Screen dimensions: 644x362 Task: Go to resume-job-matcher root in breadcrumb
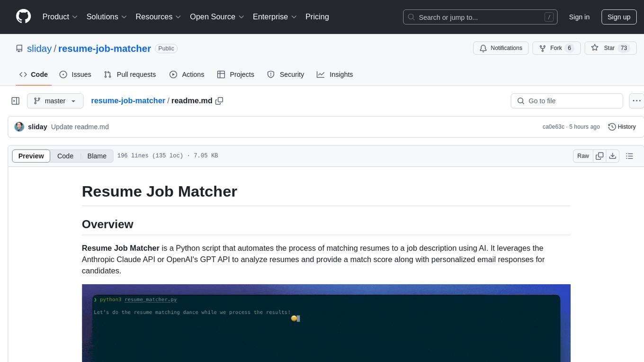(128, 101)
